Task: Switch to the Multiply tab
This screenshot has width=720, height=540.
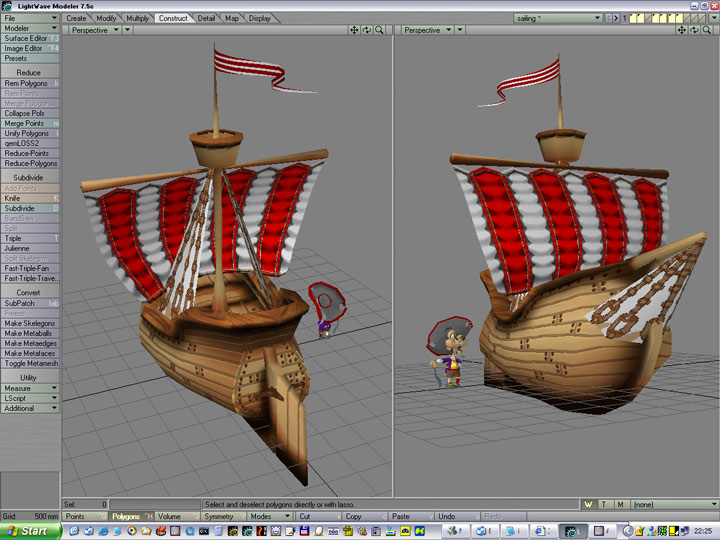Action: 137,18
